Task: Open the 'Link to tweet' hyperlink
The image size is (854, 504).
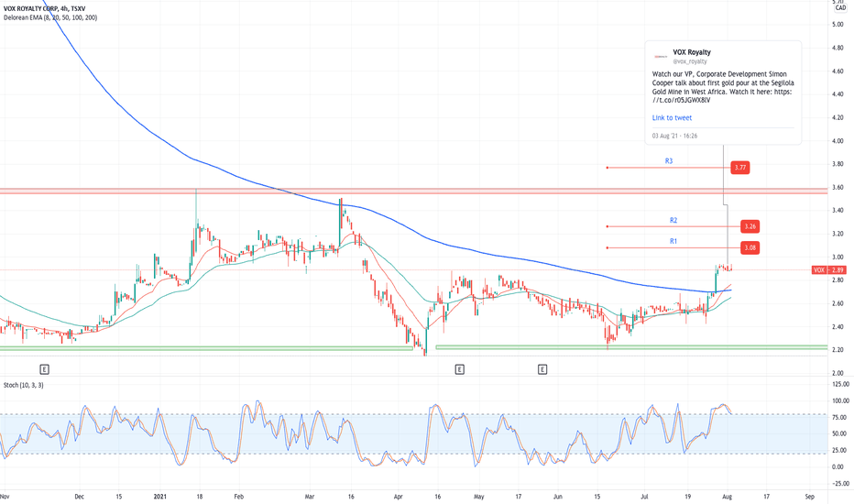Action: pos(672,117)
